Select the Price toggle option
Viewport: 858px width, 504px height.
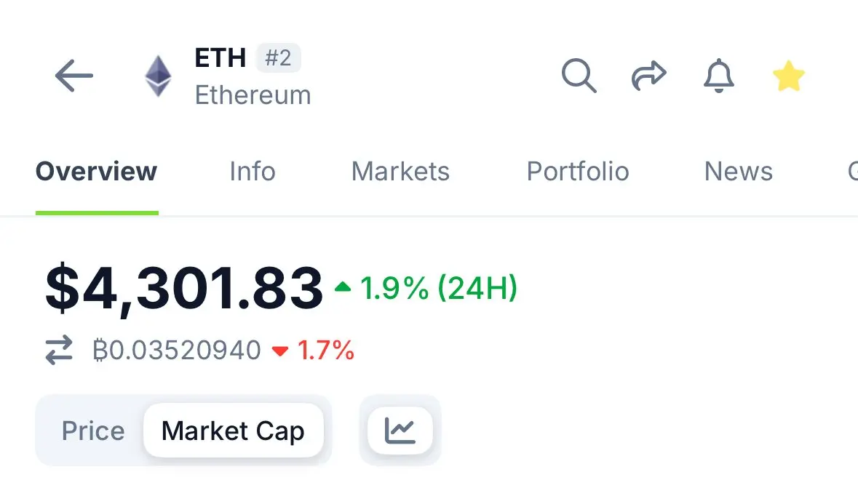pyautogui.click(x=93, y=431)
